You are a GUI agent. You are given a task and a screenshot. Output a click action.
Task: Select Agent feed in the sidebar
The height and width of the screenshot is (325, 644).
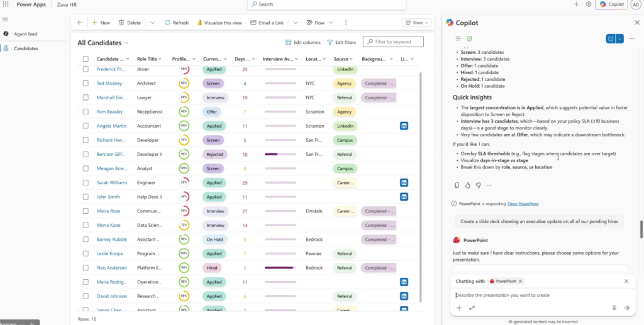(25, 34)
